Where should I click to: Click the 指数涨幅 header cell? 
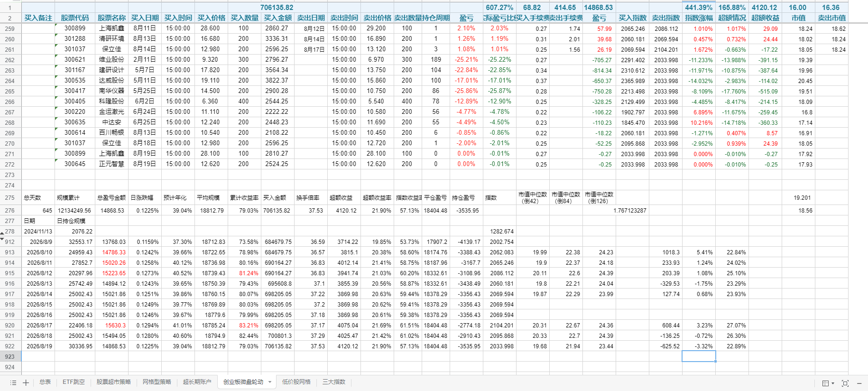[x=699, y=18]
